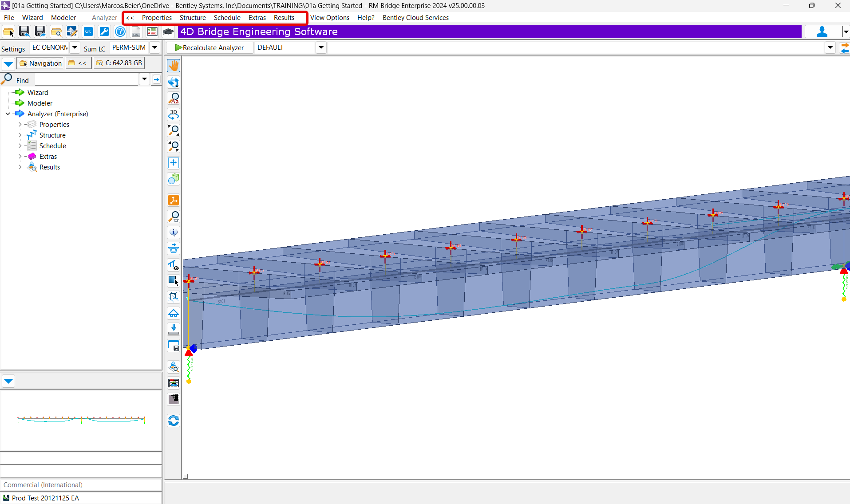Click the blue question mark help icon
Image resolution: width=850 pixels, height=504 pixels.
pos(120,31)
